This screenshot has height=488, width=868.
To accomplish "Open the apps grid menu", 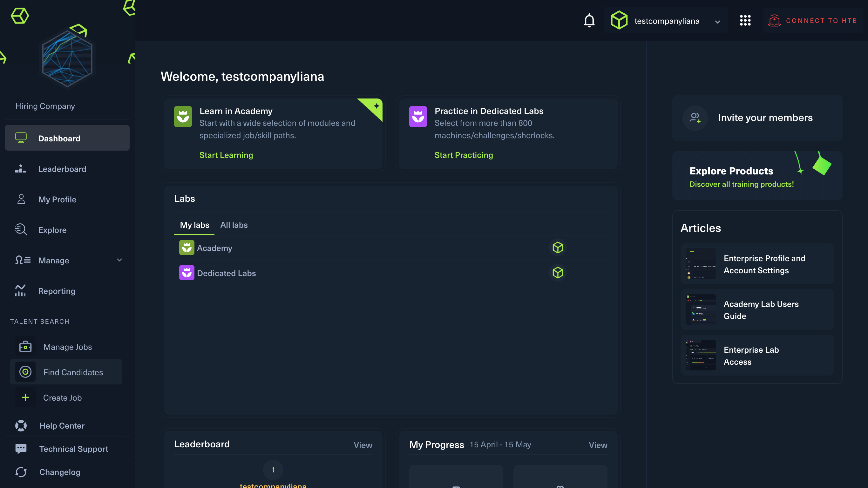I will [745, 21].
